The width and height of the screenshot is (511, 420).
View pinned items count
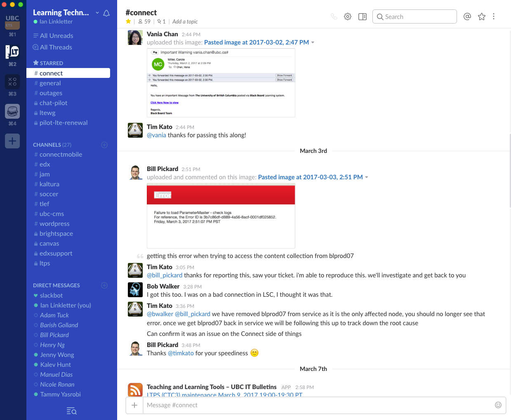pos(161,21)
